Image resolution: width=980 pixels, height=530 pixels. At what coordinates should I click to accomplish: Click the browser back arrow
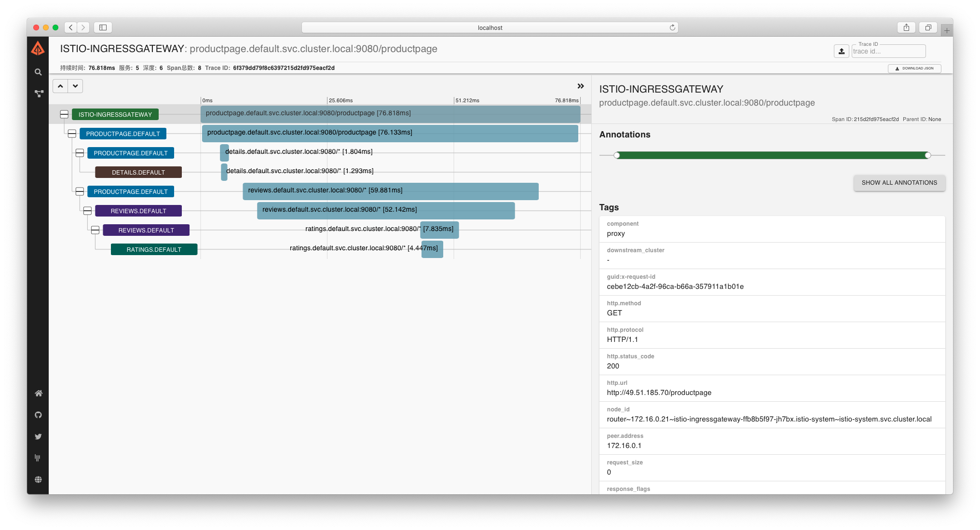tap(71, 27)
